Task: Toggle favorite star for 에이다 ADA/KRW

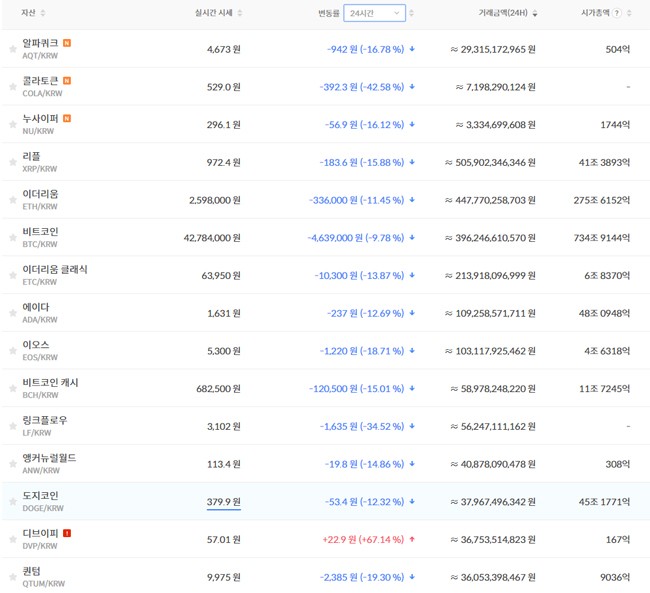Action: (x=13, y=314)
